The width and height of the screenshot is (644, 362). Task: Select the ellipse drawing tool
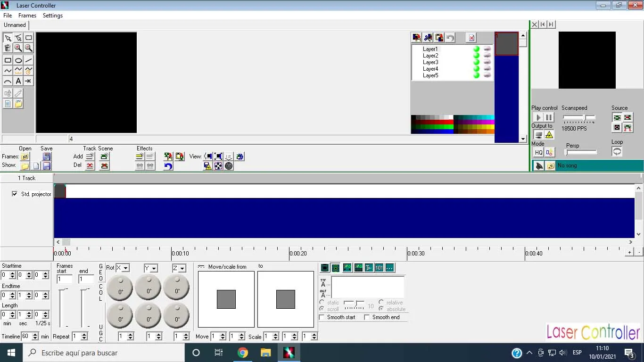point(18,60)
